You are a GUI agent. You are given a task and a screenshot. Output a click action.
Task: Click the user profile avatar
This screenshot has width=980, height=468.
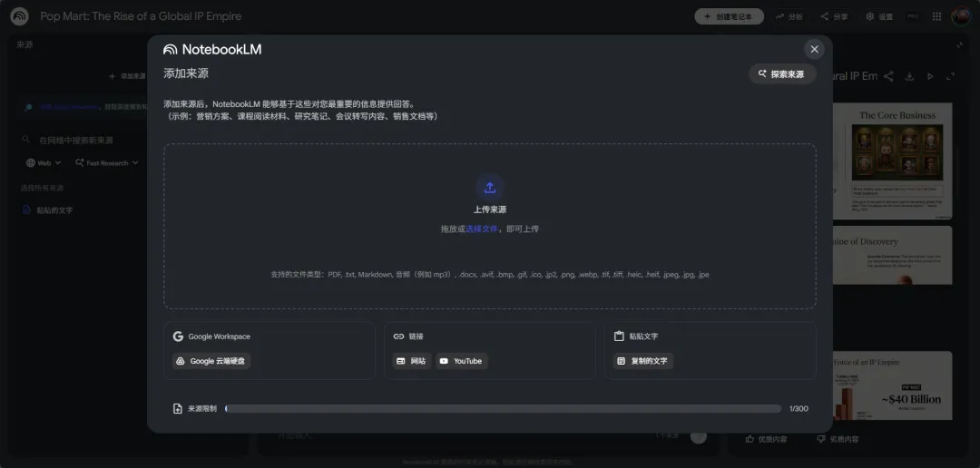tap(961, 16)
